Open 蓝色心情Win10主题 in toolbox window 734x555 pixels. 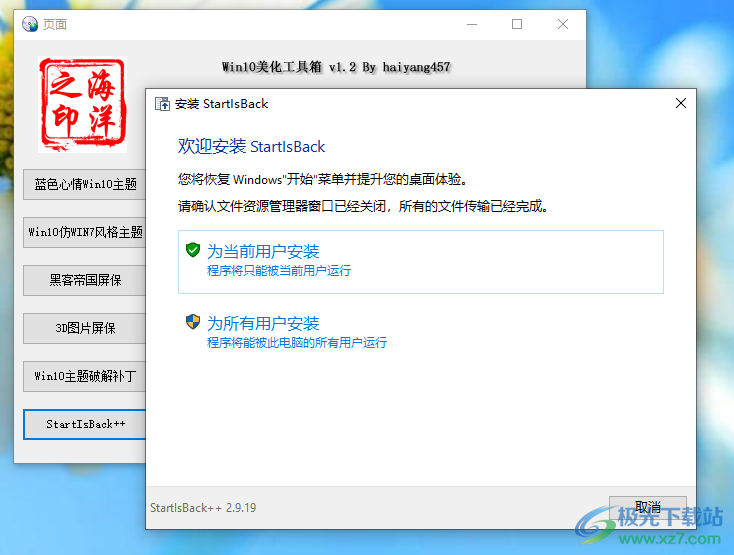pos(85,184)
